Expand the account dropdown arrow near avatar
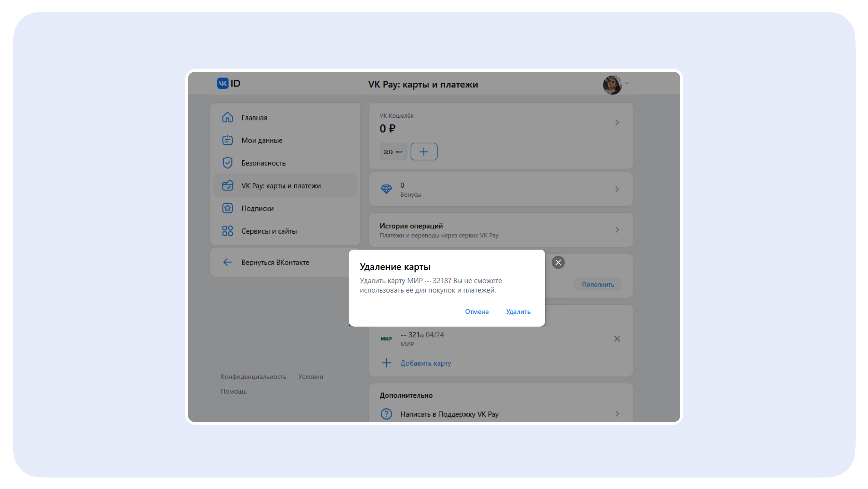Image resolution: width=868 pixels, height=489 pixels. [627, 83]
